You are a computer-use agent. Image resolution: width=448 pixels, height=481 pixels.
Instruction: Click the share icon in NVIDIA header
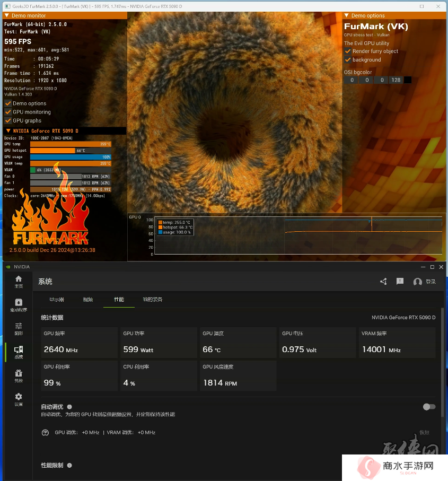click(383, 281)
